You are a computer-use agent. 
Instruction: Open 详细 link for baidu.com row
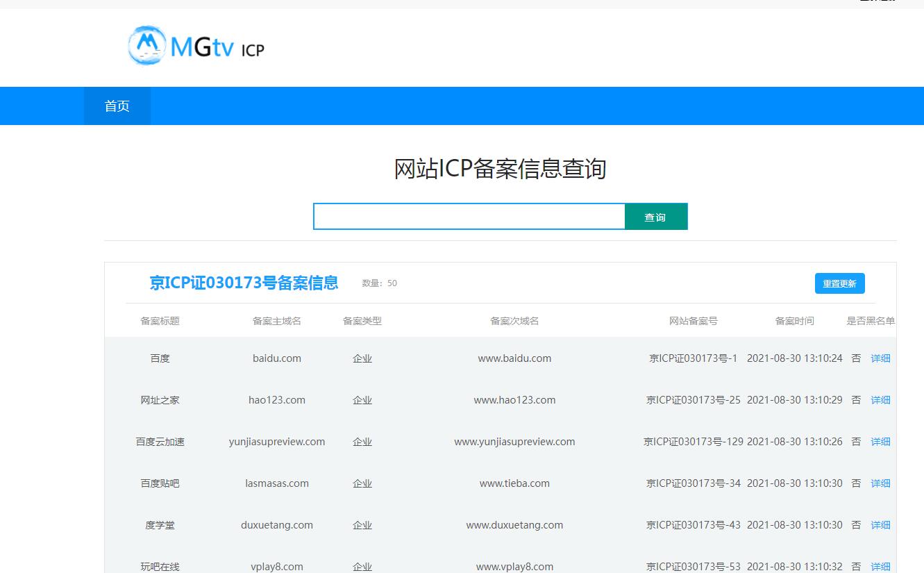[x=880, y=358]
